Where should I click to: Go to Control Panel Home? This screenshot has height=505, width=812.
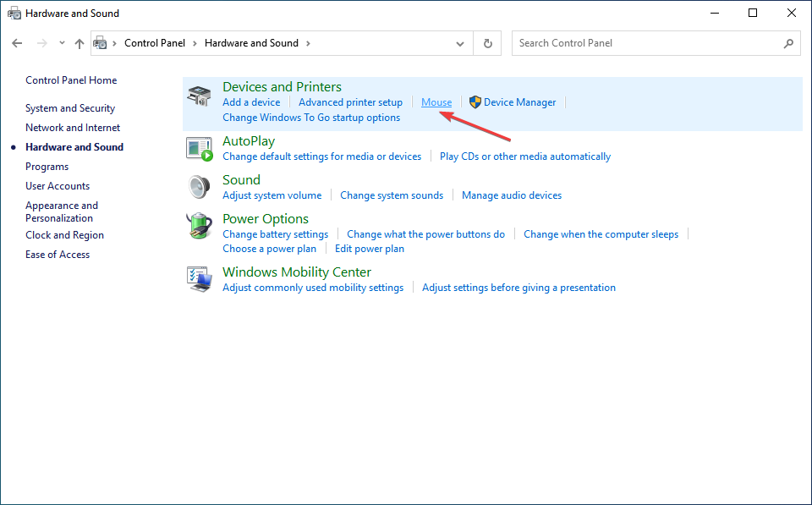(71, 80)
